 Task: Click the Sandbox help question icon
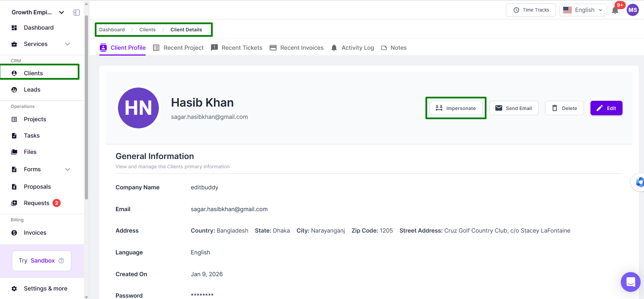pos(61,261)
